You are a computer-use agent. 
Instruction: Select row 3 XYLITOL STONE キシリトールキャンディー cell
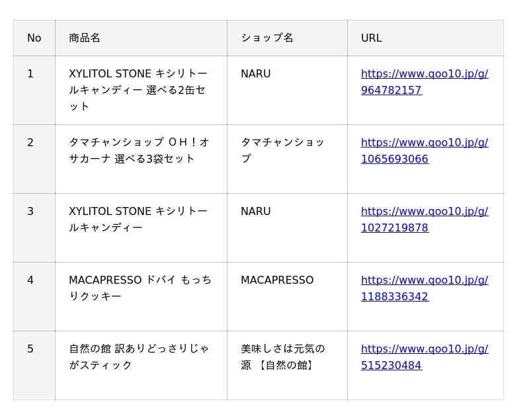(141, 228)
